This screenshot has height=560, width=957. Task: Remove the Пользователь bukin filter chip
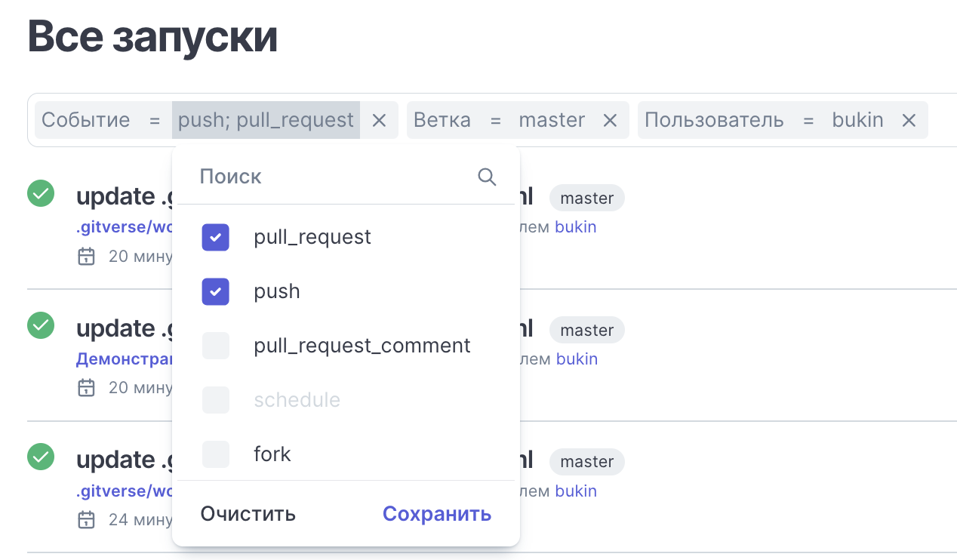909,120
